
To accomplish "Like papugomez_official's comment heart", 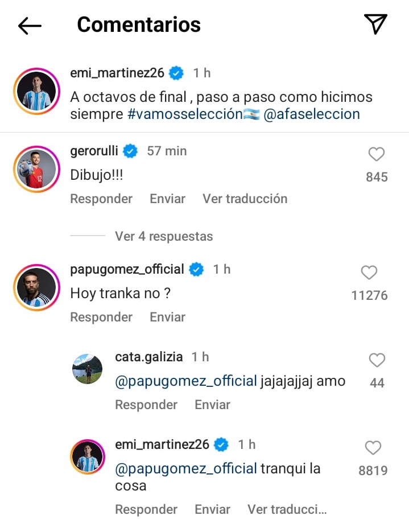I will pos(369,273).
